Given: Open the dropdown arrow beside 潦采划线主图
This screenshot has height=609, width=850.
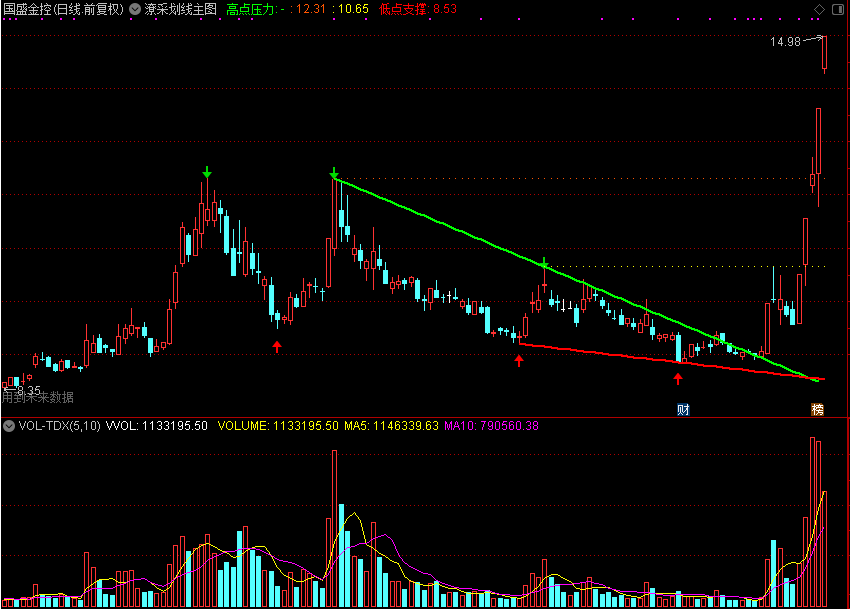Looking at the screenshot, I should pyautogui.click(x=135, y=9).
